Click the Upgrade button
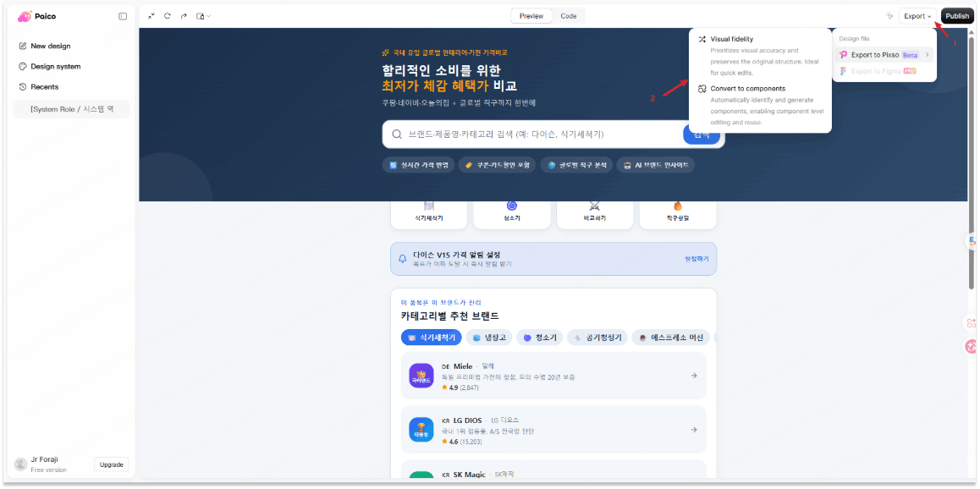The height and width of the screenshot is (489, 980). (111, 464)
